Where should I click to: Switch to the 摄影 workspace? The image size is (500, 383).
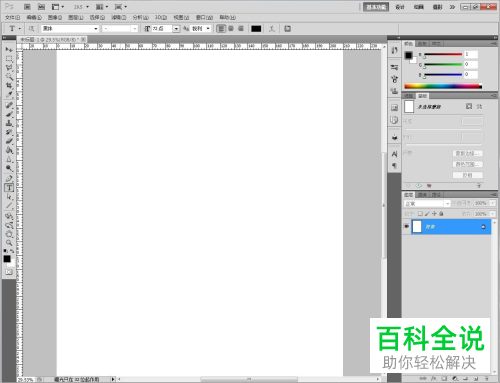coord(437,7)
